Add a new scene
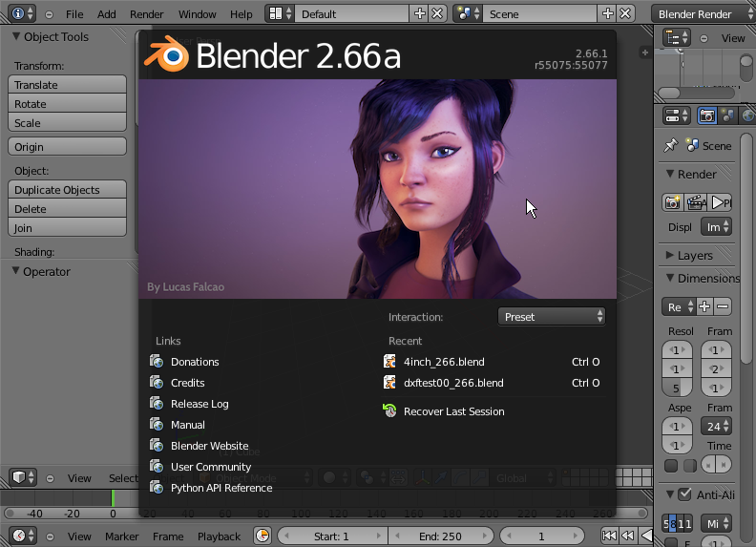The height and width of the screenshot is (547, 756). [x=607, y=13]
